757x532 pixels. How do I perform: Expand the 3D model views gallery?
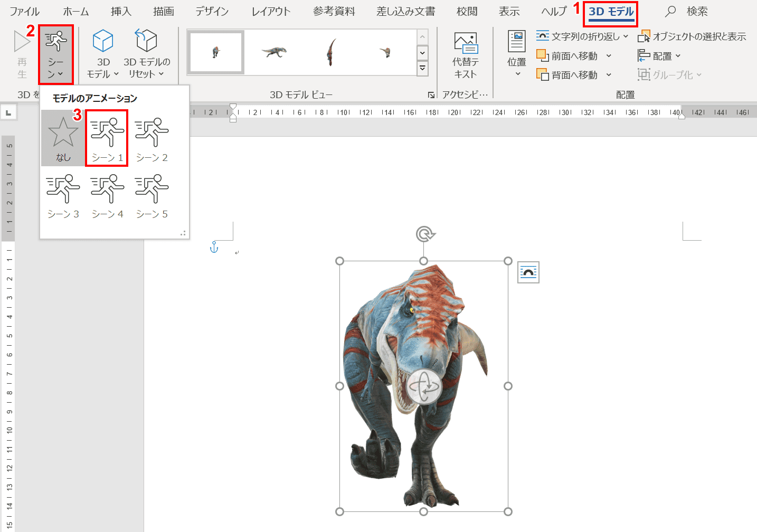coord(422,68)
